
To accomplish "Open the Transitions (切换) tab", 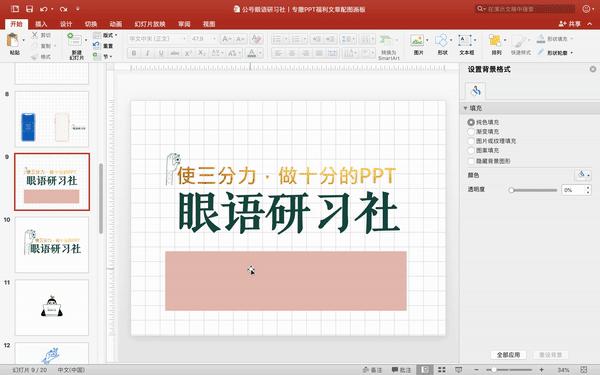I will (x=91, y=24).
